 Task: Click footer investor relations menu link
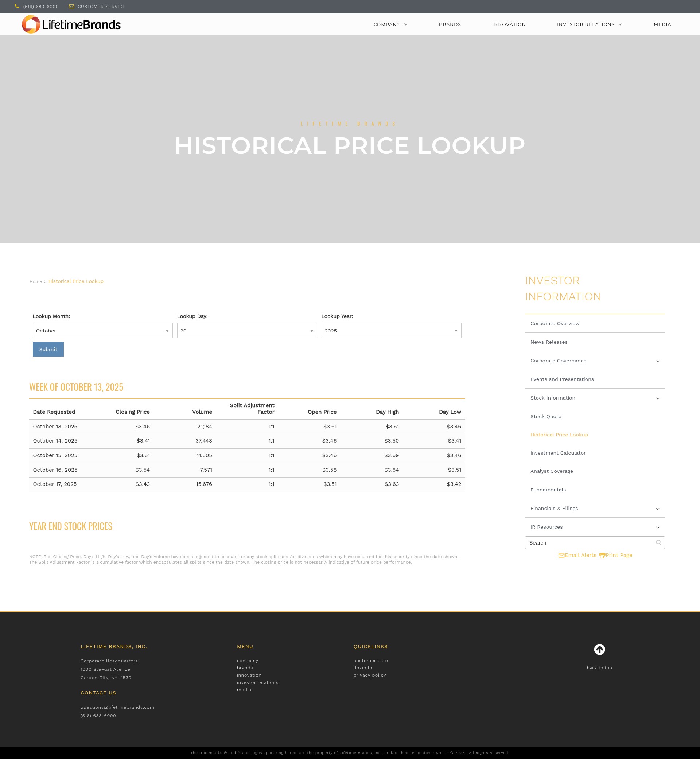point(257,682)
